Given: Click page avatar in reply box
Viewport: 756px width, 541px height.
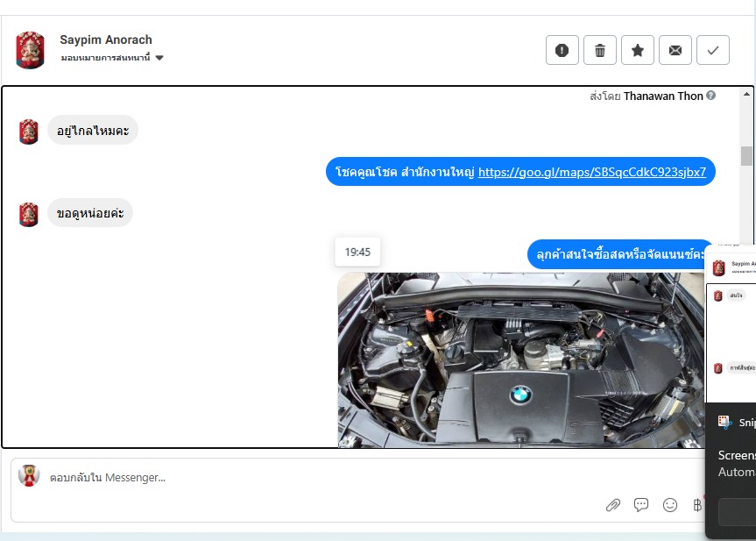Looking at the screenshot, I should pos(29,476).
